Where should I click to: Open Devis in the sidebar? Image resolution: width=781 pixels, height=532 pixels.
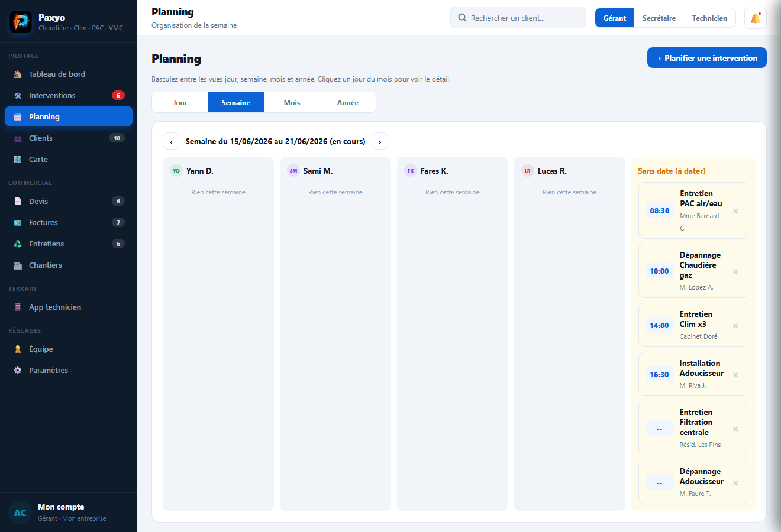click(69, 201)
